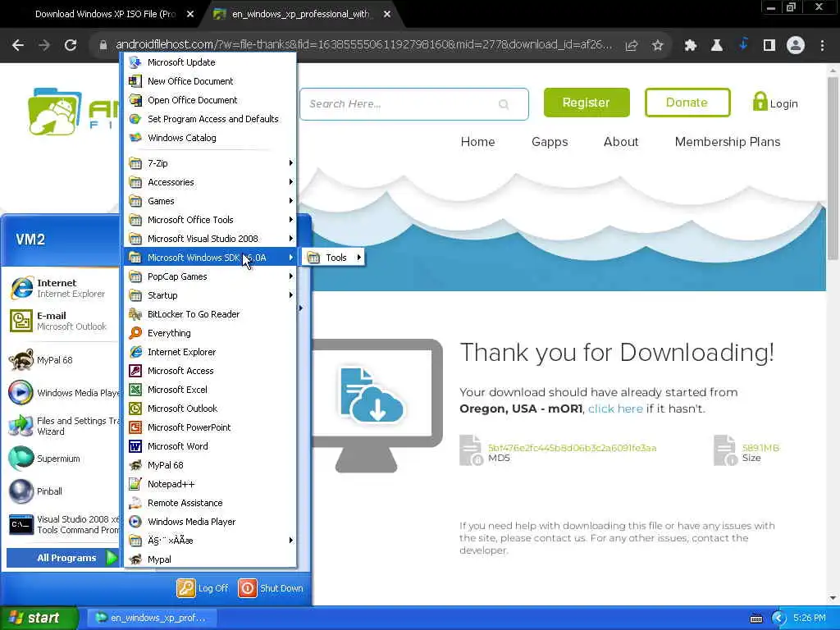840x630 pixels.
Task: Switch to the en_windows_xp_professional browser tab
Action: (300, 14)
